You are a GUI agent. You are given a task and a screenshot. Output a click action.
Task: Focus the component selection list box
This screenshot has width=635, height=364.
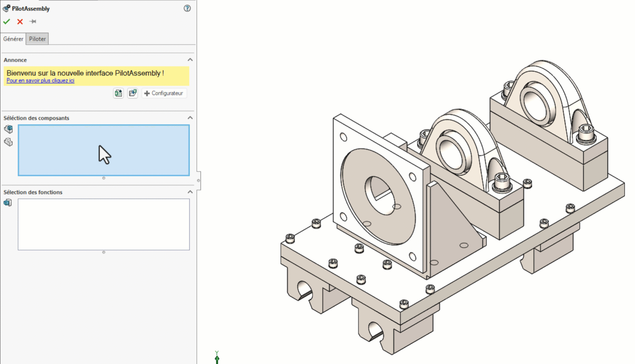pos(104,150)
